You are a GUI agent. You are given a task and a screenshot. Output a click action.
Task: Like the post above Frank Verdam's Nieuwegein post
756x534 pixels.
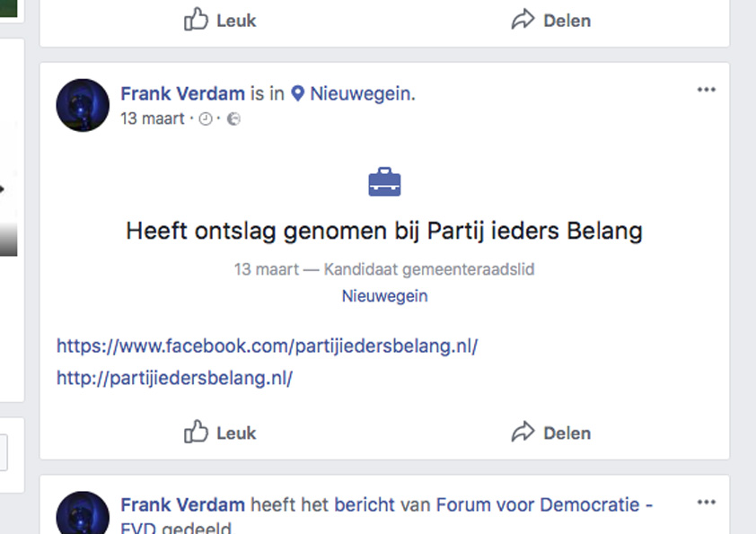(221, 21)
